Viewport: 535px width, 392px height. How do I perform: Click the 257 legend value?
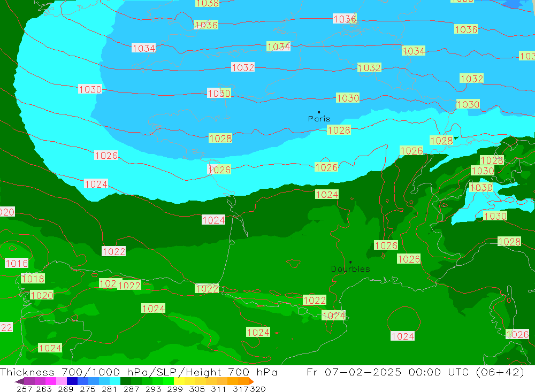click(24, 389)
